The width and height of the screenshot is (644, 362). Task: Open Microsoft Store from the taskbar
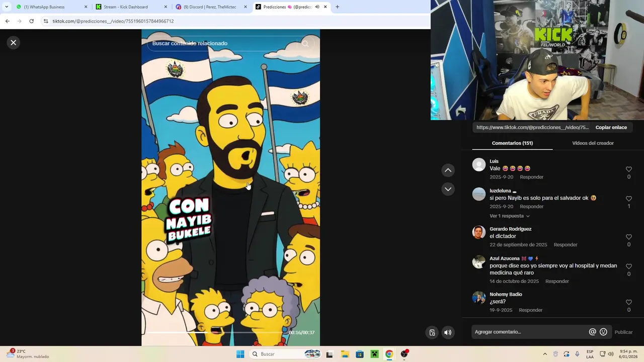[360, 354]
